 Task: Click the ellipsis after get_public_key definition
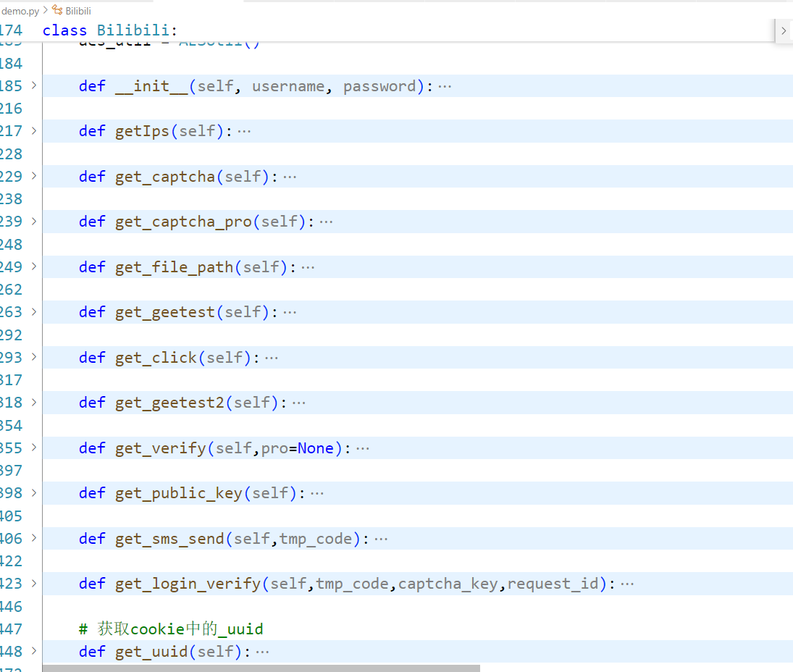click(x=317, y=494)
